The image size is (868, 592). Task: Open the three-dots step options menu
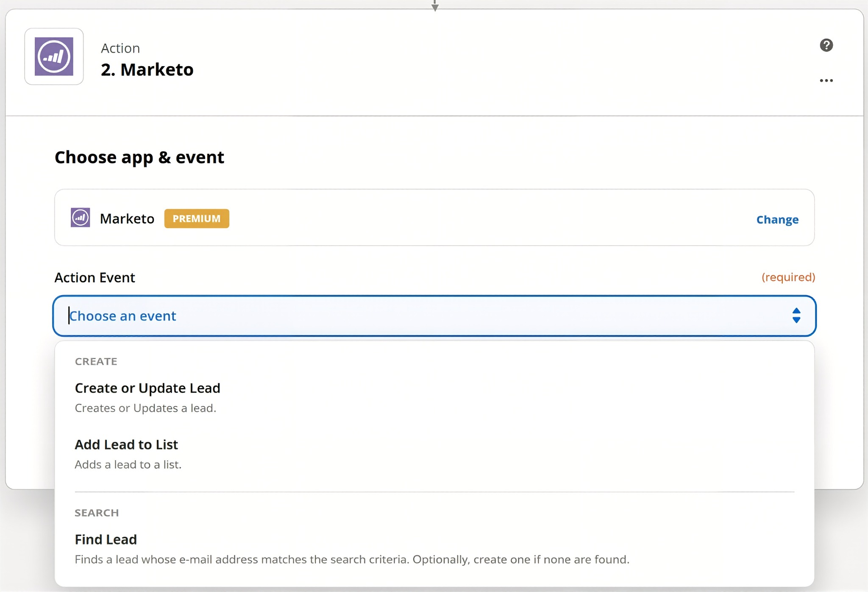pyautogui.click(x=826, y=81)
